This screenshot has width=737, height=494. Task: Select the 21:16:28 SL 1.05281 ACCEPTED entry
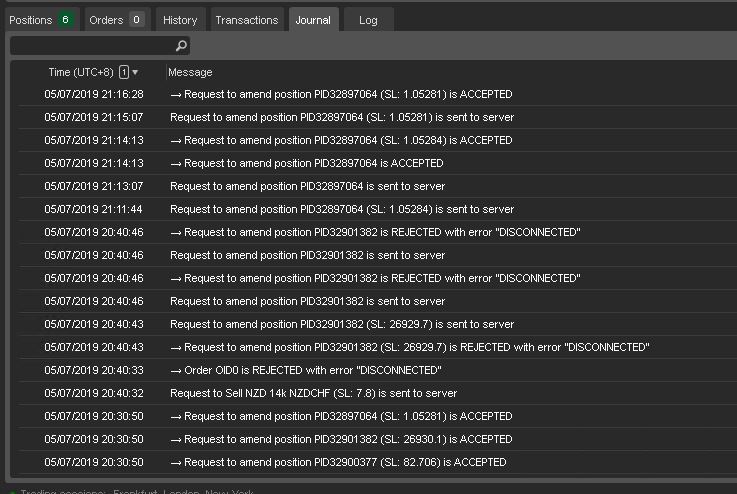tap(378, 94)
